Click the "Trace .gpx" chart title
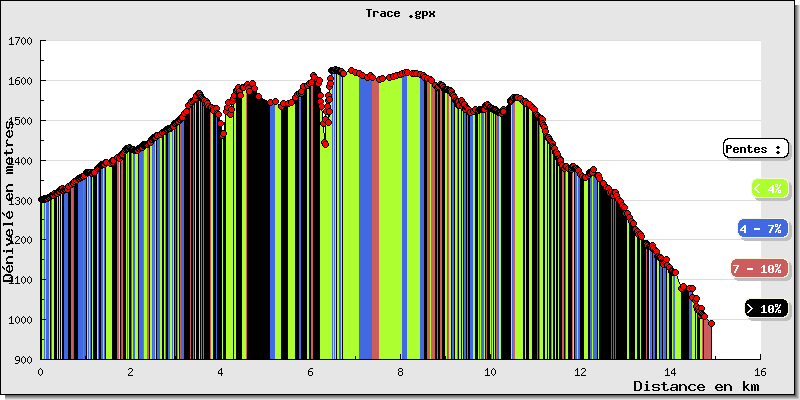This screenshot has width=800, height=400. click(400, 14)
